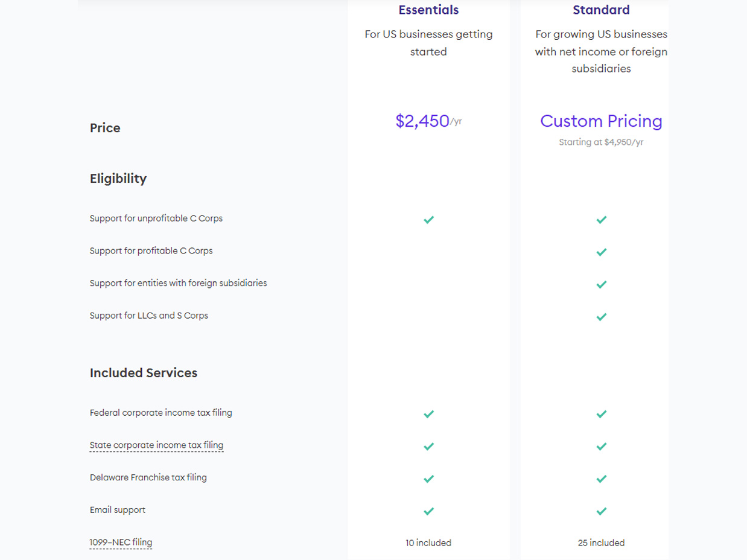Screen dimensions: 747x560
Task: Open the State corporate income tax filing tooltip link
Action: pos(156,445)
